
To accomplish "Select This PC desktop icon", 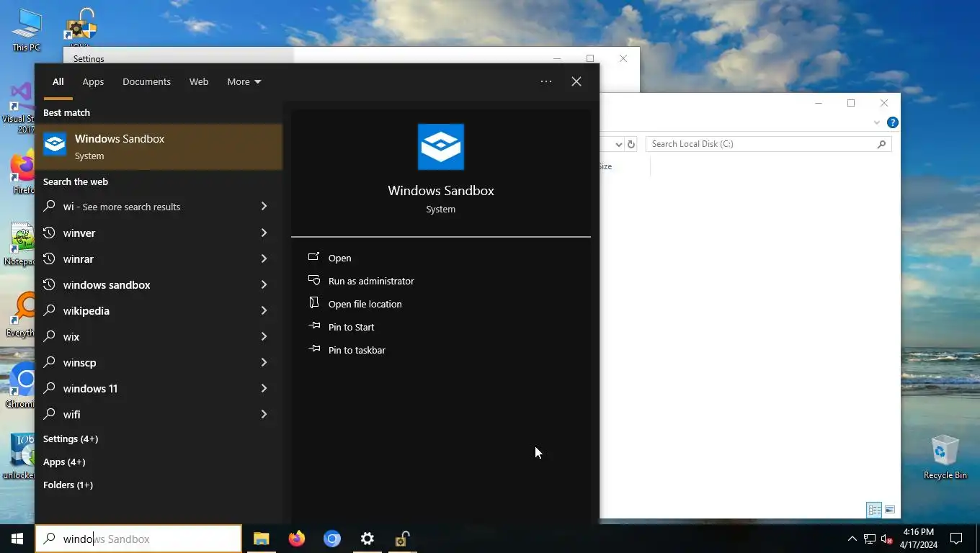I will pyautogui.click(x=26, y=30).
